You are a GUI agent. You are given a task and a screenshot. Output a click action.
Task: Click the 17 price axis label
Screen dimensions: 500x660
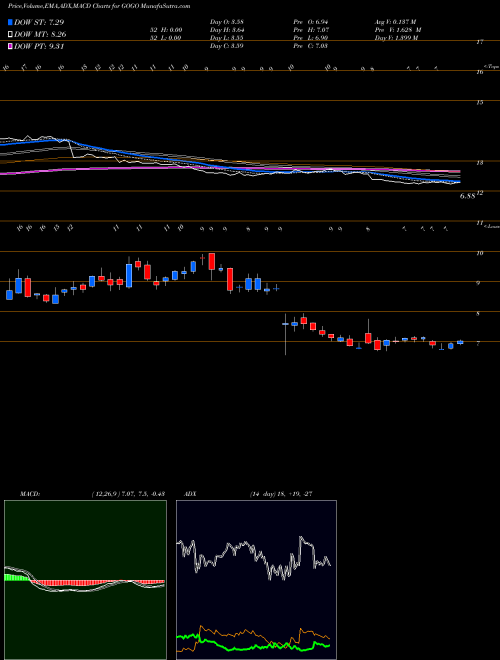[x=480, y=42]
